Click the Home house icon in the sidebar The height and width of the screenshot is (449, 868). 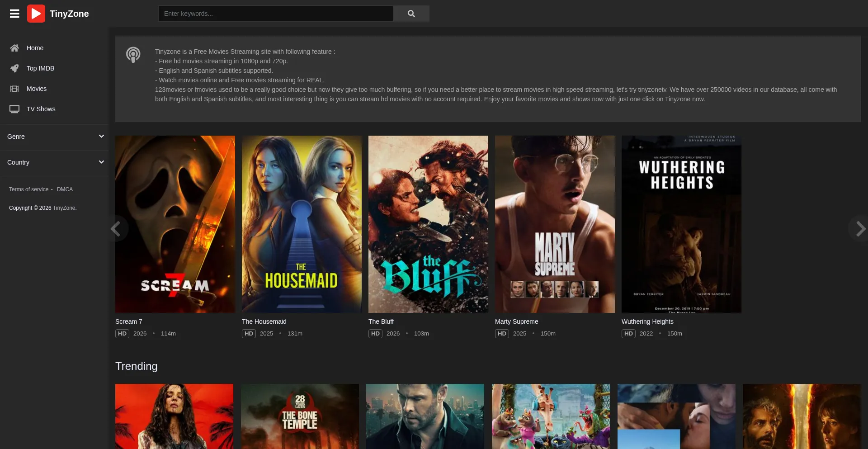[14, 48]
